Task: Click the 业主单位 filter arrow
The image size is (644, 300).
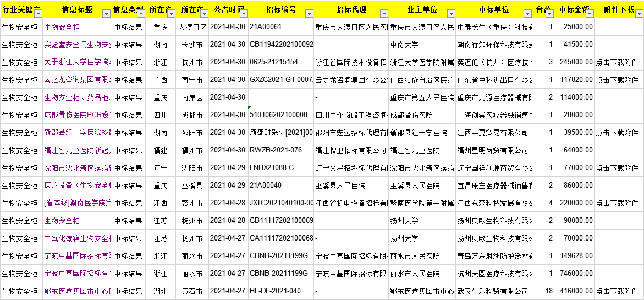Action: pyautogui.click(x=450, y=13)
